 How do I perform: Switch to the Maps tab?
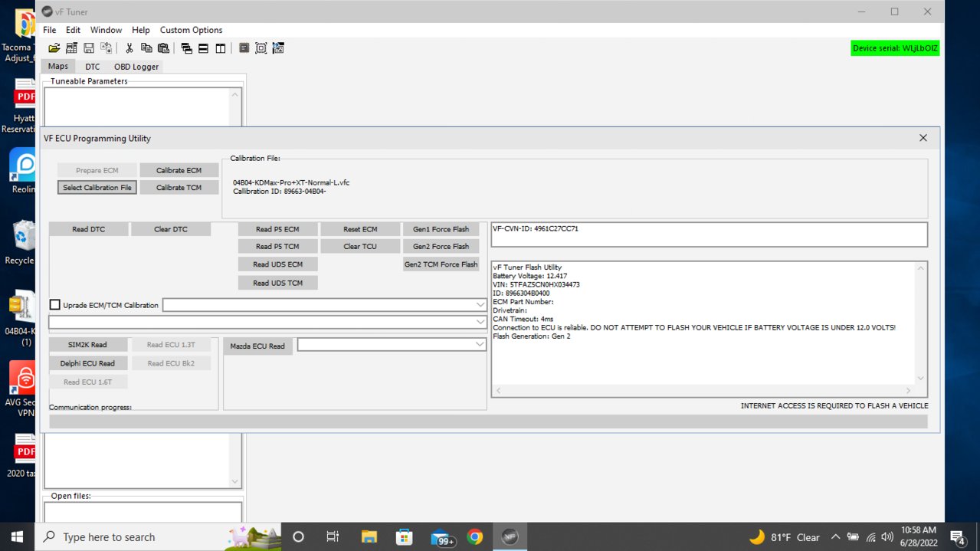coord(58,67)
